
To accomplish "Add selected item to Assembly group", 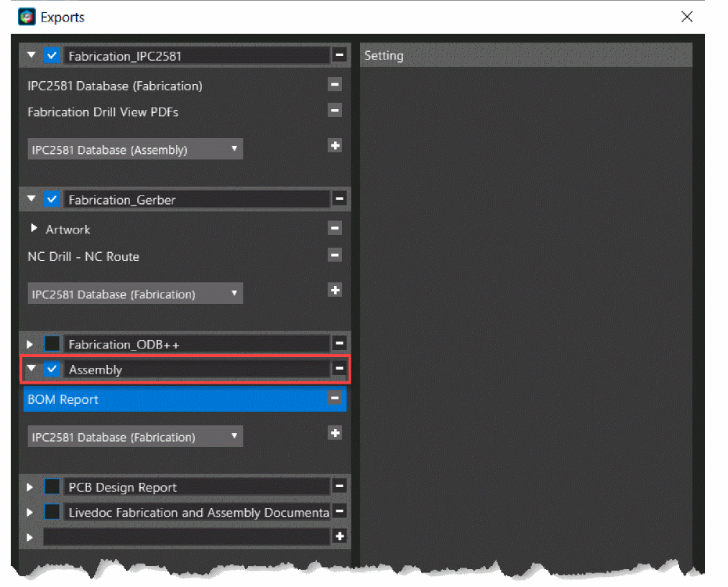I will [x=335, y=433].
